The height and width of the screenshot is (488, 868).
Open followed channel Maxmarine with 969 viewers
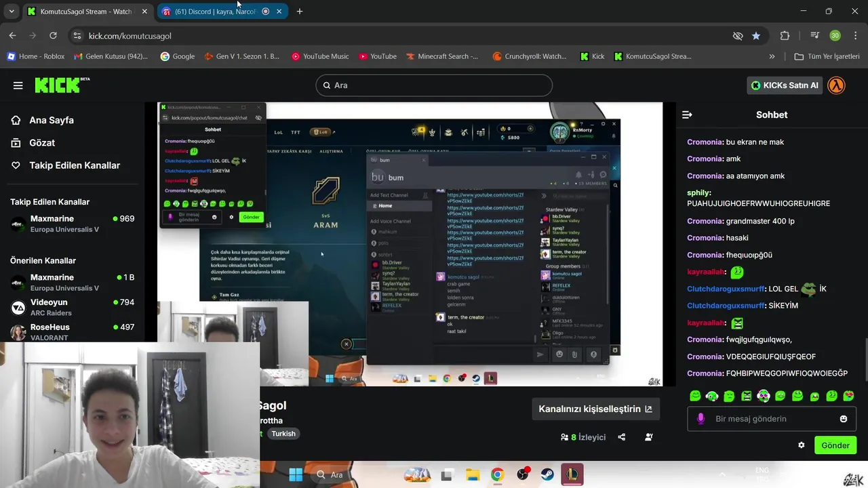click(73, 224)
